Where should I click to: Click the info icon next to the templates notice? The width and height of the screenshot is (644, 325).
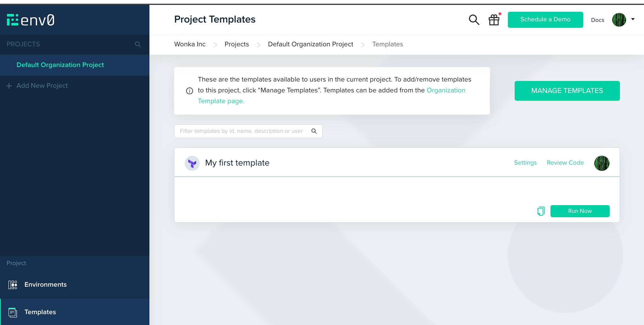pyautogui.click(x=189, y=91)
